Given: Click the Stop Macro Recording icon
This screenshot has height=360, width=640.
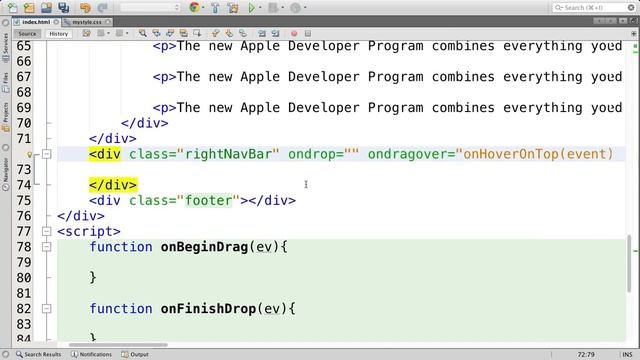Looking at the screenshot, I should (308, 33).
